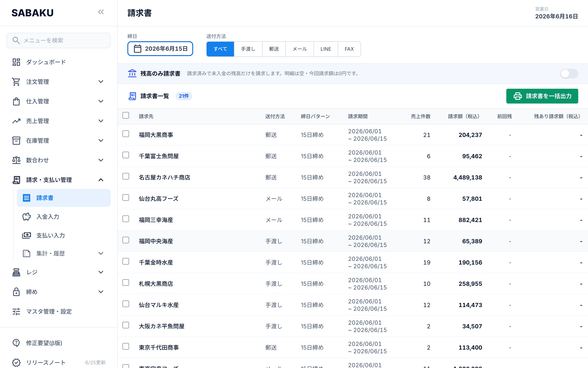Select the 仙台丸高フーズ row checkbox

(126, 198)
